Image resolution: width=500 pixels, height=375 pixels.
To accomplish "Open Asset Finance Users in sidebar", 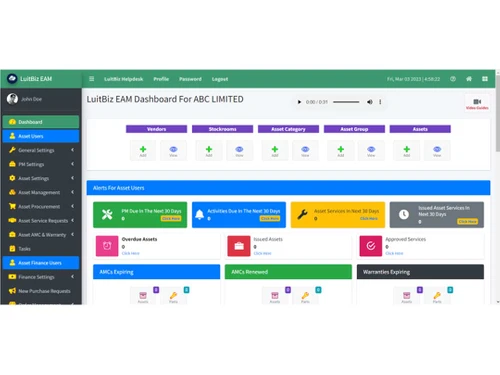I will click(41, 263).
